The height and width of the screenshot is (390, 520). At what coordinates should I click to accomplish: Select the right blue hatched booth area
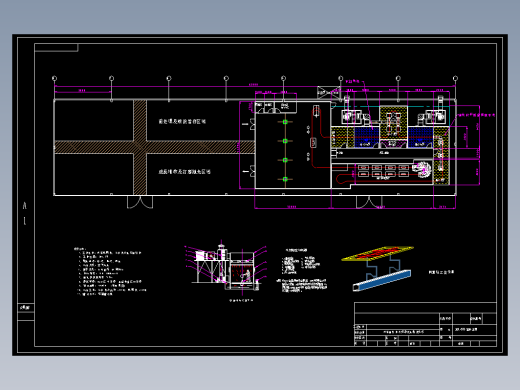coord(420,137)
